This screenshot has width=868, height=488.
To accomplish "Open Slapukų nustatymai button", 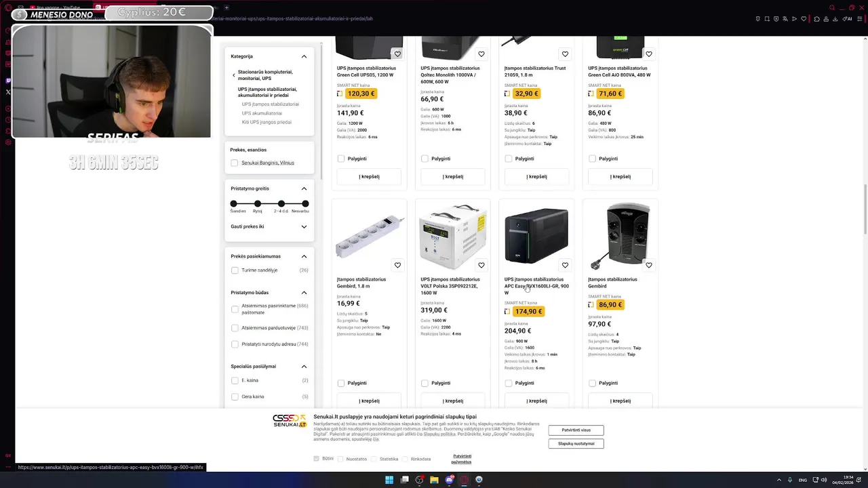I will point(576,444).
